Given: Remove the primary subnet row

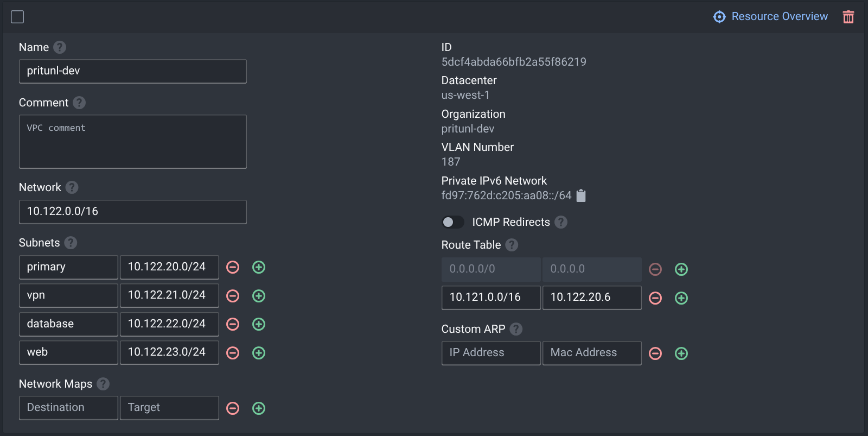Looking at the screenshot, I should [233, 267].
